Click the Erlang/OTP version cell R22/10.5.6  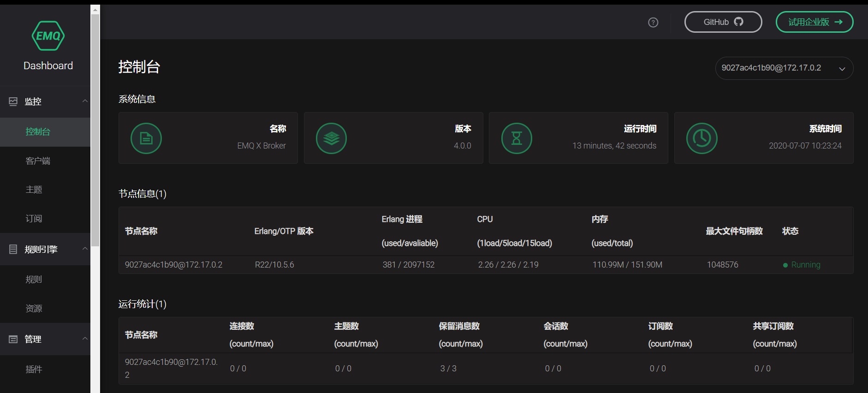274,265
